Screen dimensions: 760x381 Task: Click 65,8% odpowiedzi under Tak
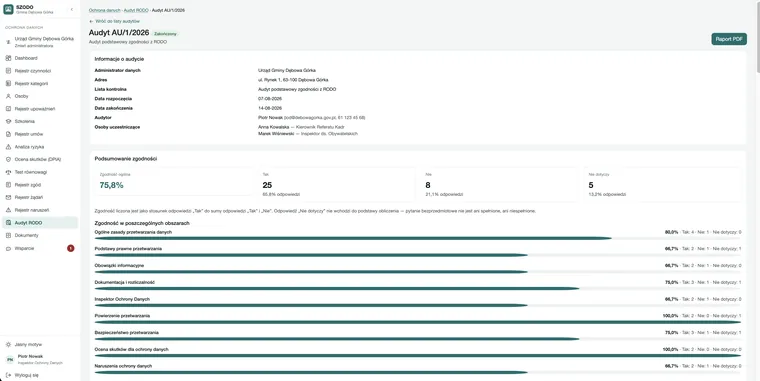(x=281, y=194)
